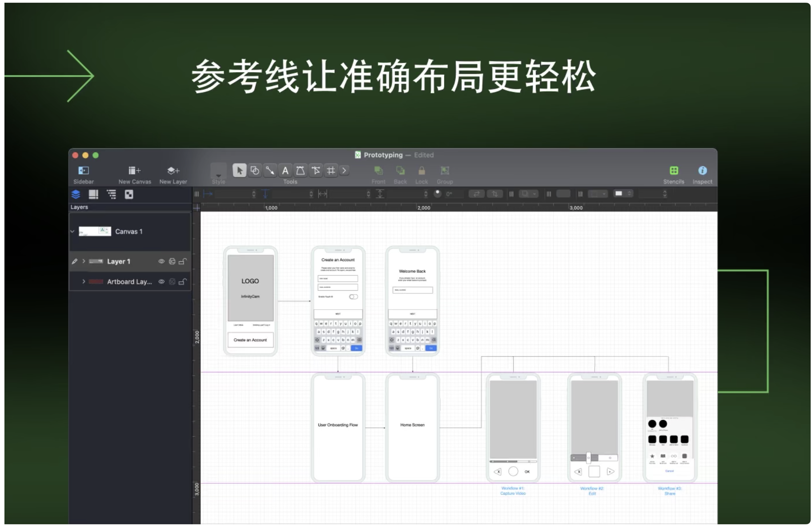Select the Text tool (A)
This screenshot has height=527, width=812.
coord(285,171)
